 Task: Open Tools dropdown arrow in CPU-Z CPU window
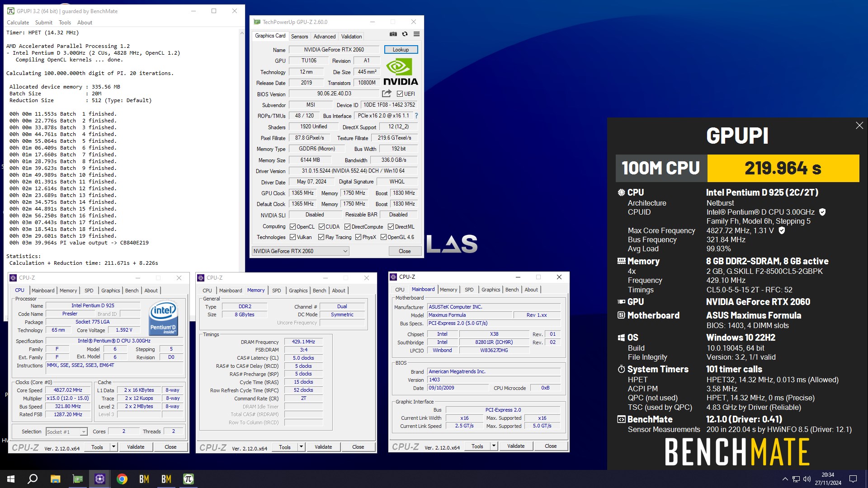point(113,447)
